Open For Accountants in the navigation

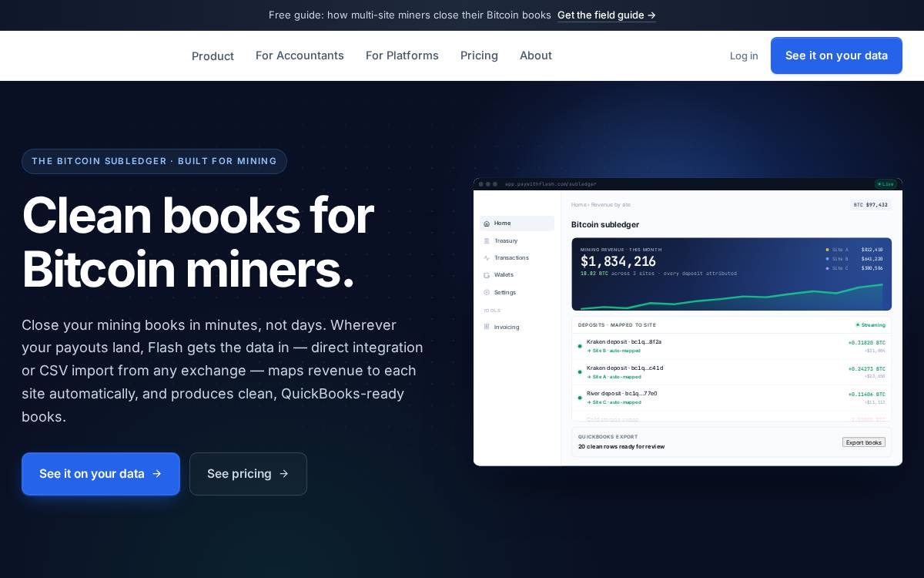point(300,55)
